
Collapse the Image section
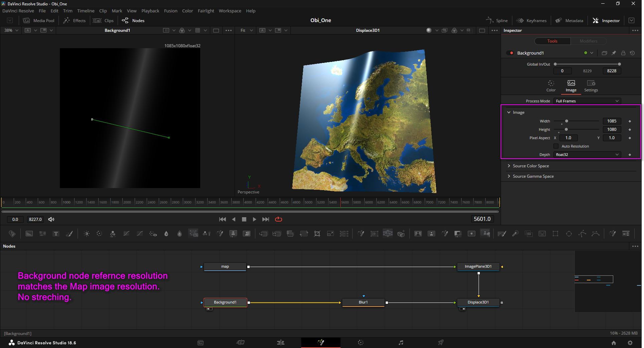point(509,112)
